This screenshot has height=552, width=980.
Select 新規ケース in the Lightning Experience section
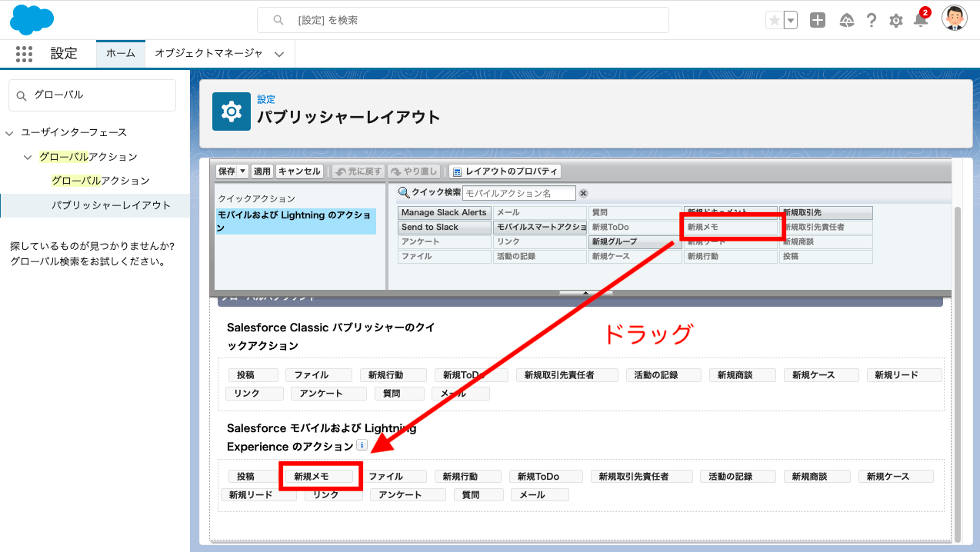click(x=895, y=477)
